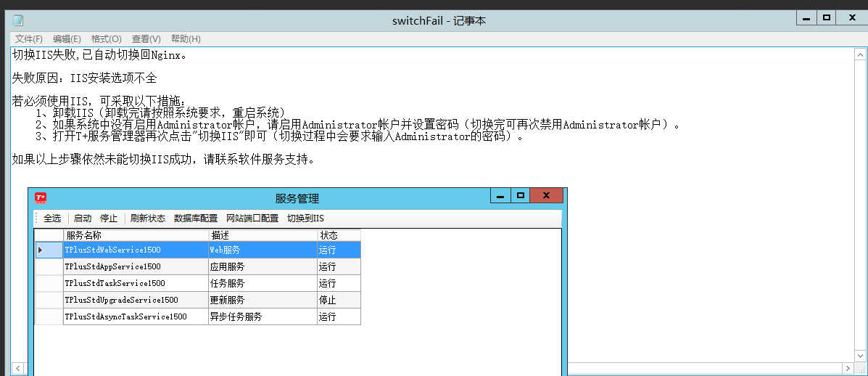868x376 pixels.
Task: Click the step 1、卸载IIS line in Notepad
Action: 160,113
